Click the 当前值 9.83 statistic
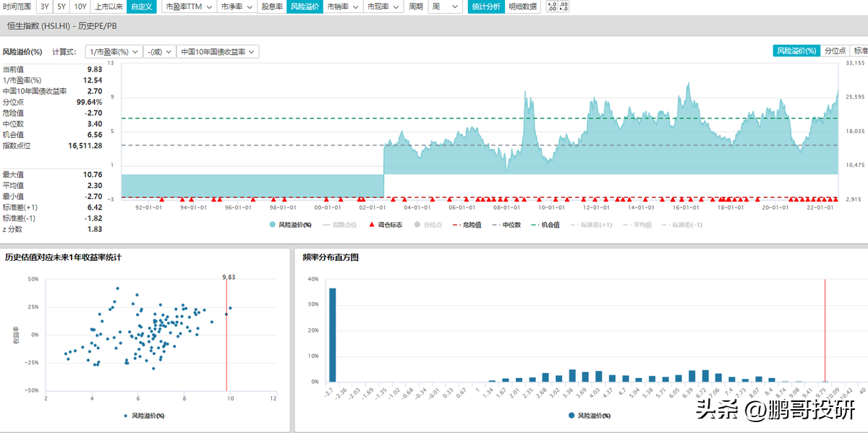Screen dimensions: 868x433 pos(95,69)
